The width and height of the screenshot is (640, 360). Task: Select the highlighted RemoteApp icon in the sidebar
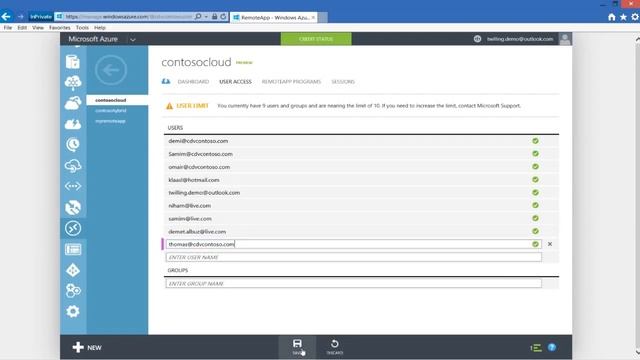73,228
